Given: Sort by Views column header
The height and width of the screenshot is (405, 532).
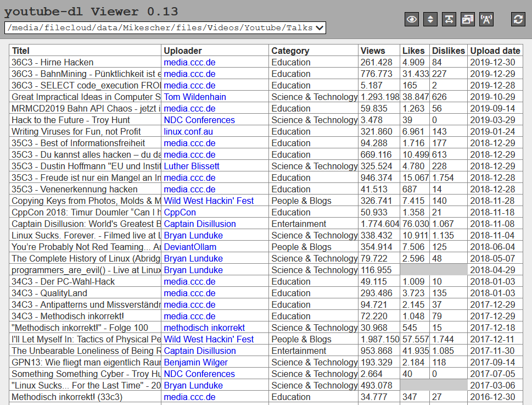Looking at the screenshot, I should click(373, 51).
